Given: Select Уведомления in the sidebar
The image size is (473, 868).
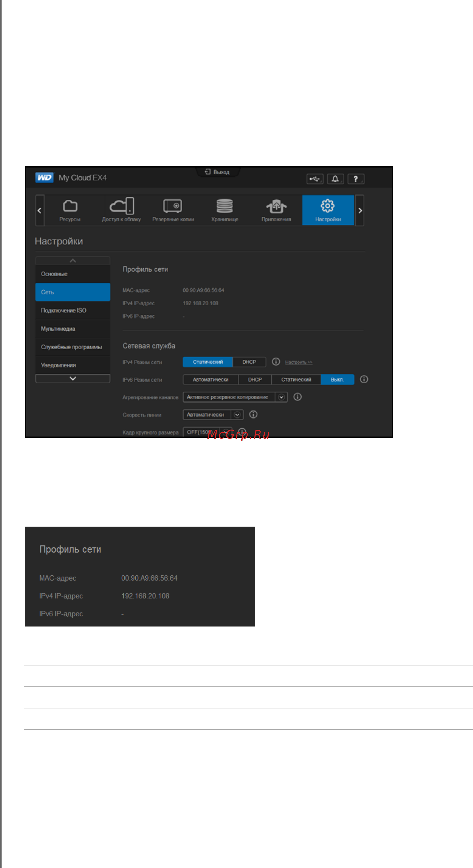Looking at the screenshot, I should (73, 365).
